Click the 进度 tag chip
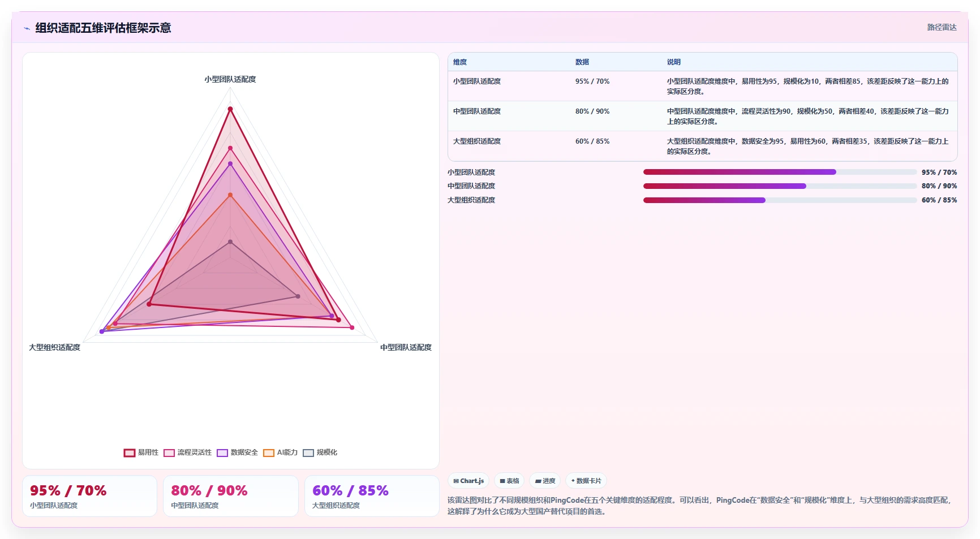This screenshot has width=980, height=539. [545, 481]
